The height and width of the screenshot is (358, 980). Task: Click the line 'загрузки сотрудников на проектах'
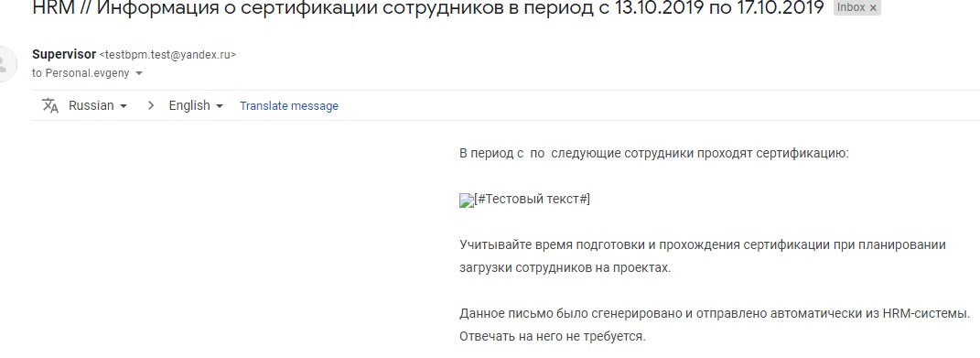565,268
